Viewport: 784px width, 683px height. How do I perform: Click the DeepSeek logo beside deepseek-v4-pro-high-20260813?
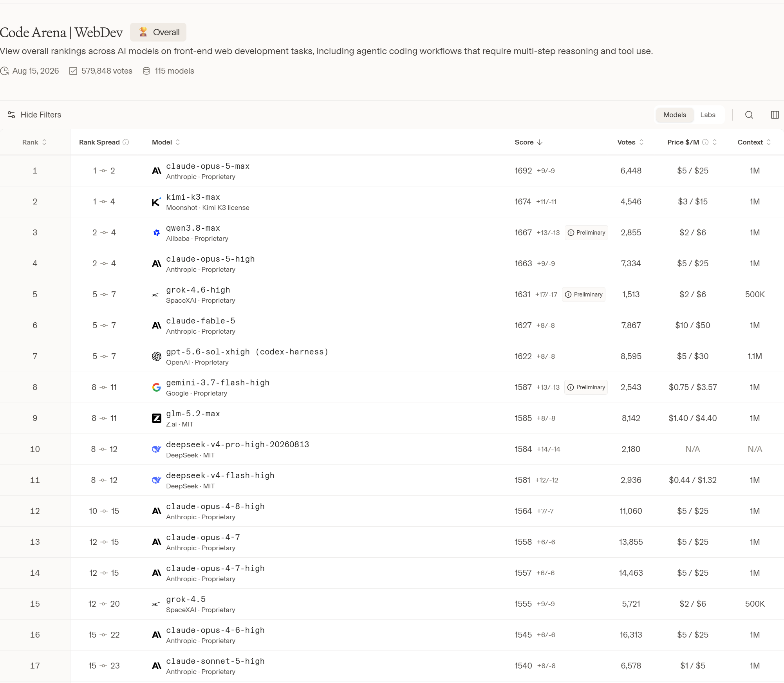(x=156, y=449)
